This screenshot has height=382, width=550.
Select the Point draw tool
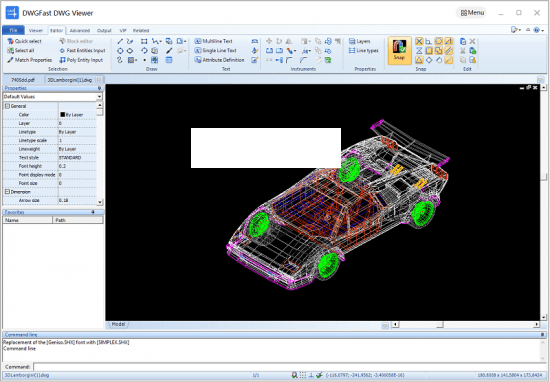pyautogui.click(x=144, y=60)
